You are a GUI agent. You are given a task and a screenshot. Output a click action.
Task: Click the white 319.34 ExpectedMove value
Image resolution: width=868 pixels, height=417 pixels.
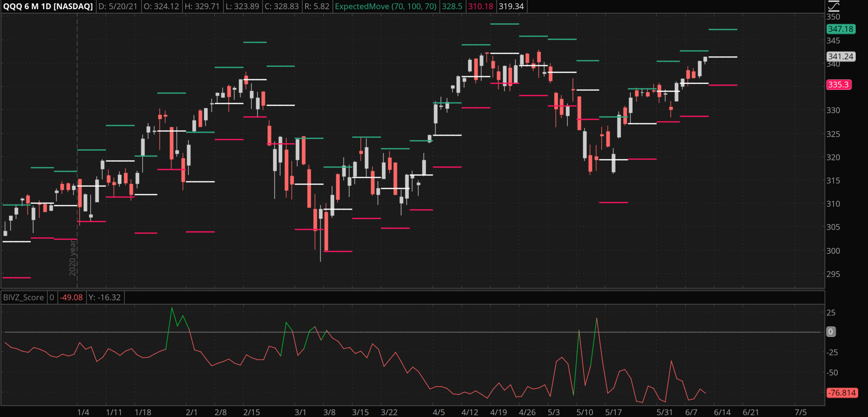pos(511,6)
